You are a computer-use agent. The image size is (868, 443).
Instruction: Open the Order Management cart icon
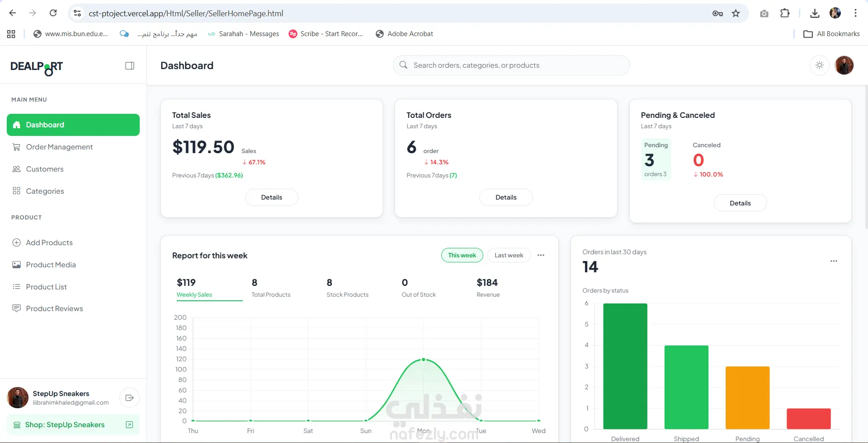(x=16, y=147)
